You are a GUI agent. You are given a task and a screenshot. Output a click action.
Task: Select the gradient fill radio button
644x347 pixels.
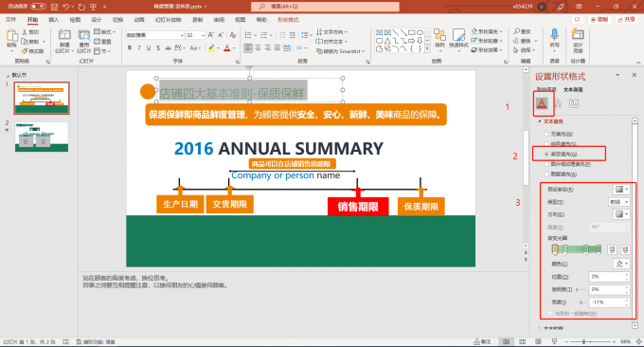tap(546, 154)
